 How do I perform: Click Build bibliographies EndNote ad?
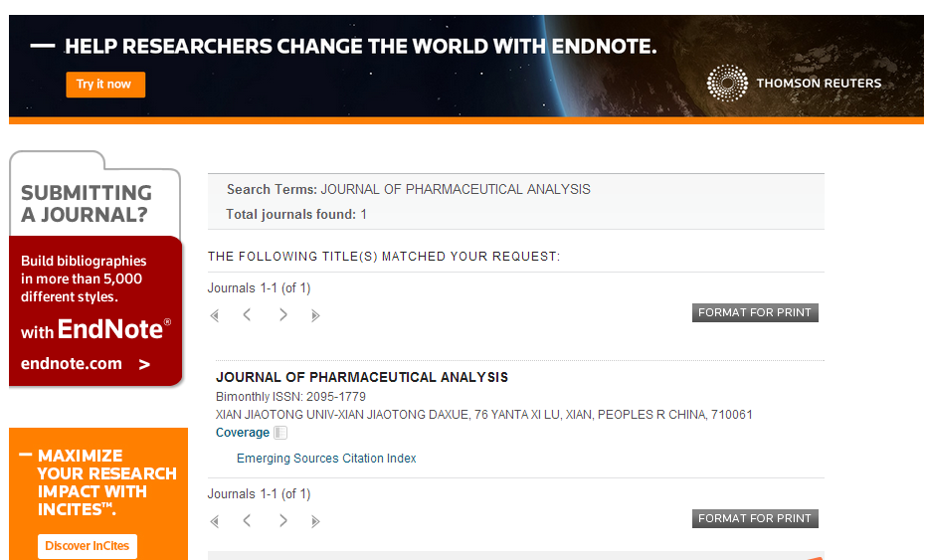pyautogui.click(x=95, y=311)
